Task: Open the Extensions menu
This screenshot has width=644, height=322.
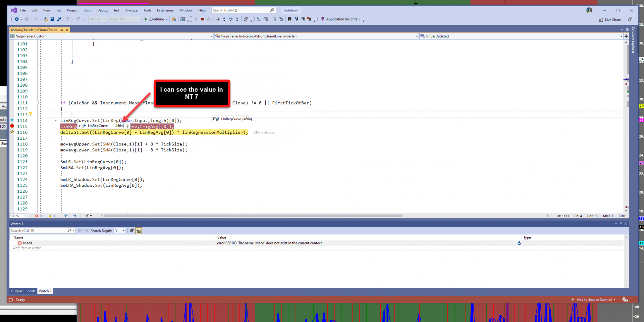Action: pos(165,10)
